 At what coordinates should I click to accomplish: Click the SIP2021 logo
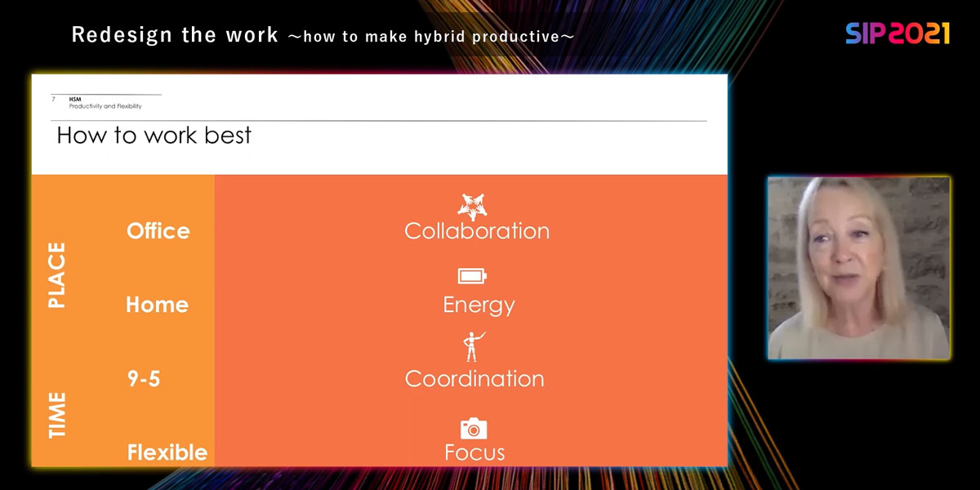tap(897, 33)
